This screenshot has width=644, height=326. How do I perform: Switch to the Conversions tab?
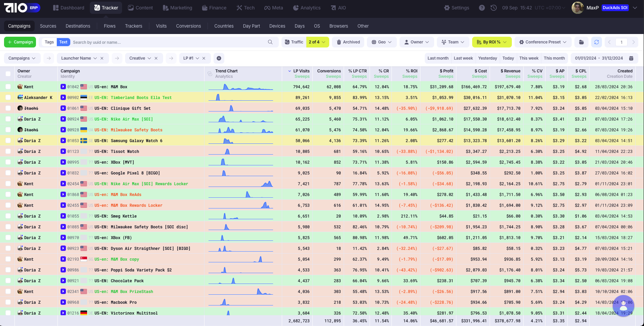(x=188, y=26)
